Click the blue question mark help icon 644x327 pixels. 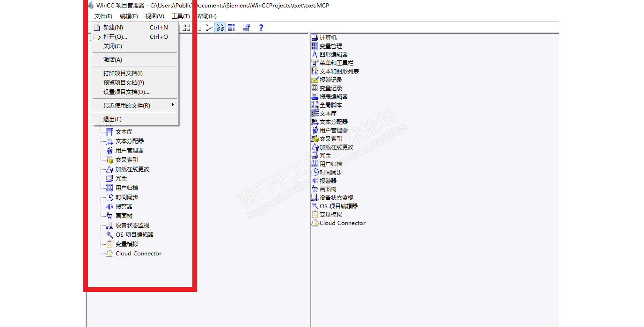click(x=261, y=28)
